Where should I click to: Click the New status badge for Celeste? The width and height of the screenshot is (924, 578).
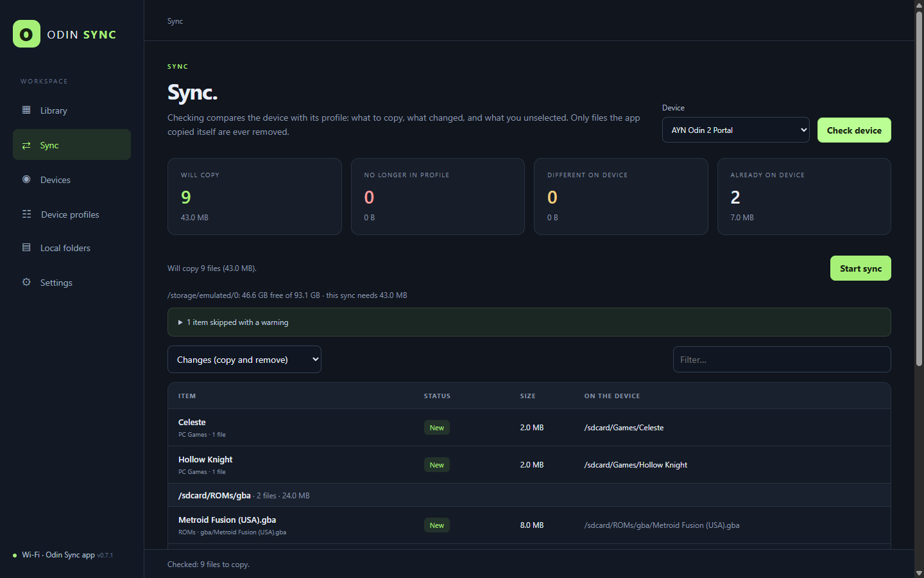[x=437, y=428]
